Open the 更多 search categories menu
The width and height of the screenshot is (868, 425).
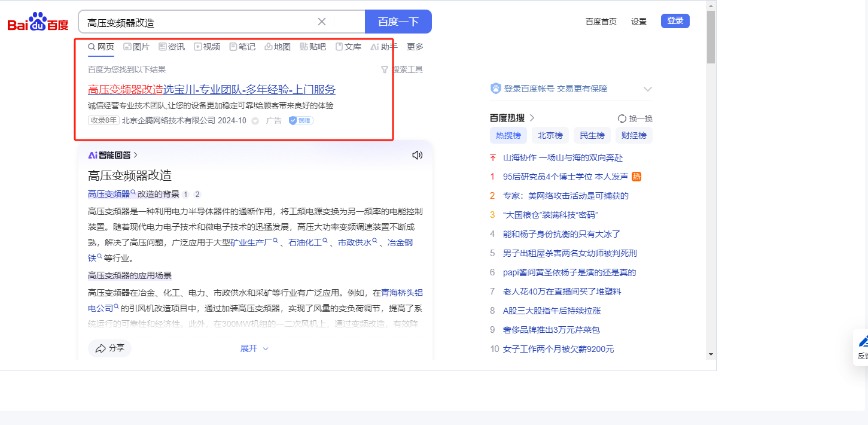(415, 47)
